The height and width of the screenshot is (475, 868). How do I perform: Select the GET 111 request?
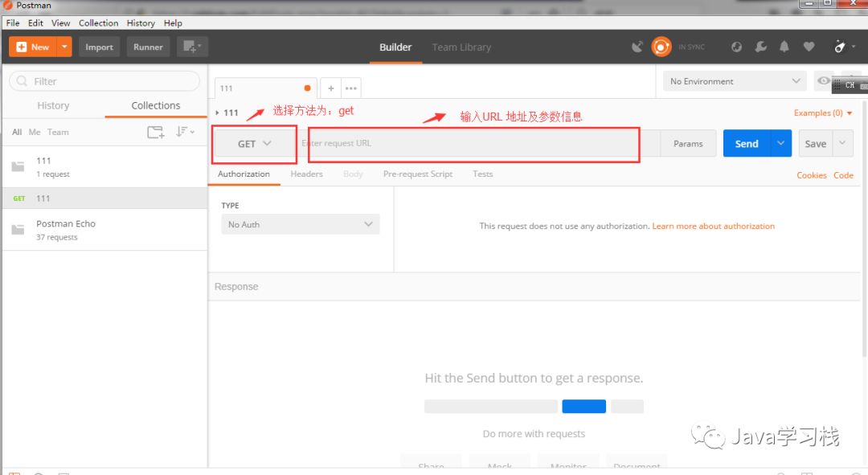[x=104, y=199]
